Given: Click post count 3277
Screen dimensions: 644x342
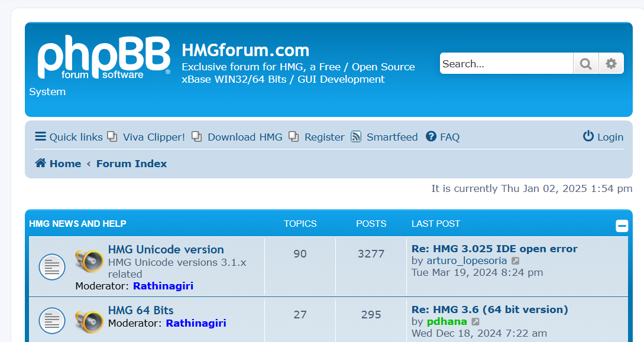Looking at the screenshot, I should (371, 254).
